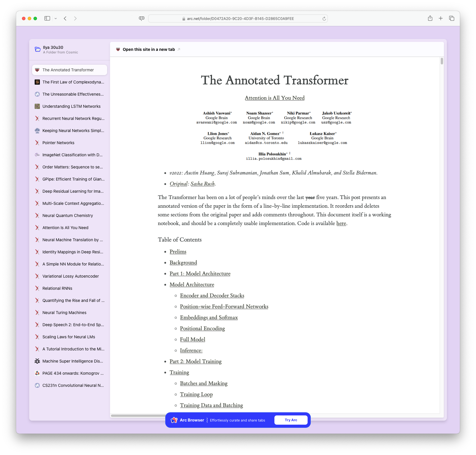476x455 pixels.
Task: Click the Harvard shield favicon next to the header
Action: 118,49
